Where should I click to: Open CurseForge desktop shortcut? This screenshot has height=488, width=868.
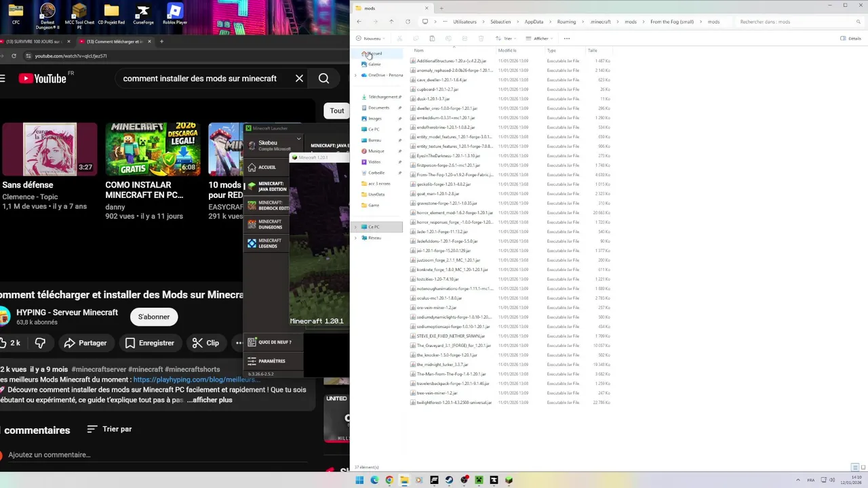coord(143,15)
